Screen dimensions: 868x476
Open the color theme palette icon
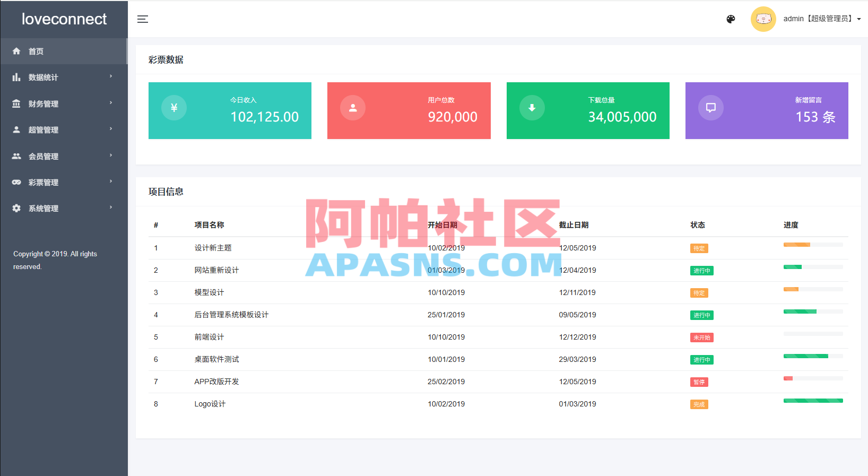point(731,19)
